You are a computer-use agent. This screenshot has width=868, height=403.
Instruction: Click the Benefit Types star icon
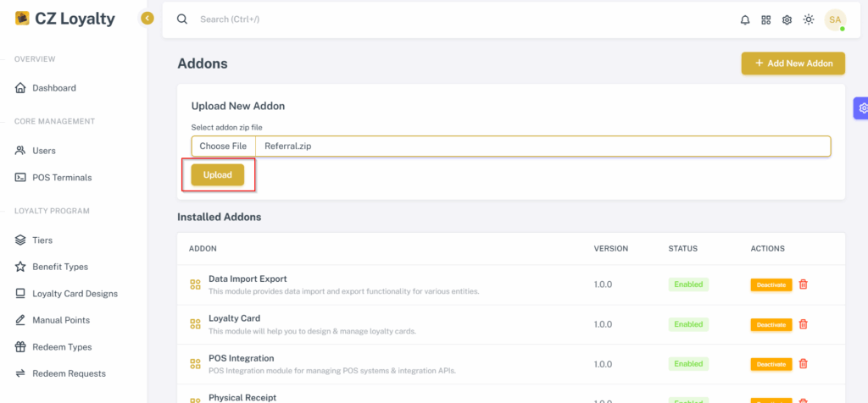pos(20,267)
